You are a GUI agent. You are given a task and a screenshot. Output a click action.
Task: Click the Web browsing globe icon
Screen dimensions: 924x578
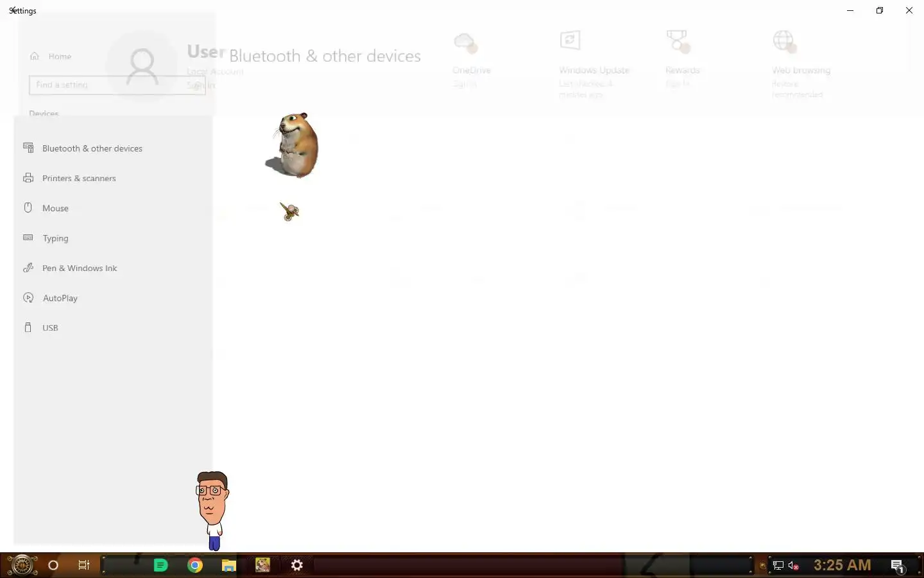[784, 41]
